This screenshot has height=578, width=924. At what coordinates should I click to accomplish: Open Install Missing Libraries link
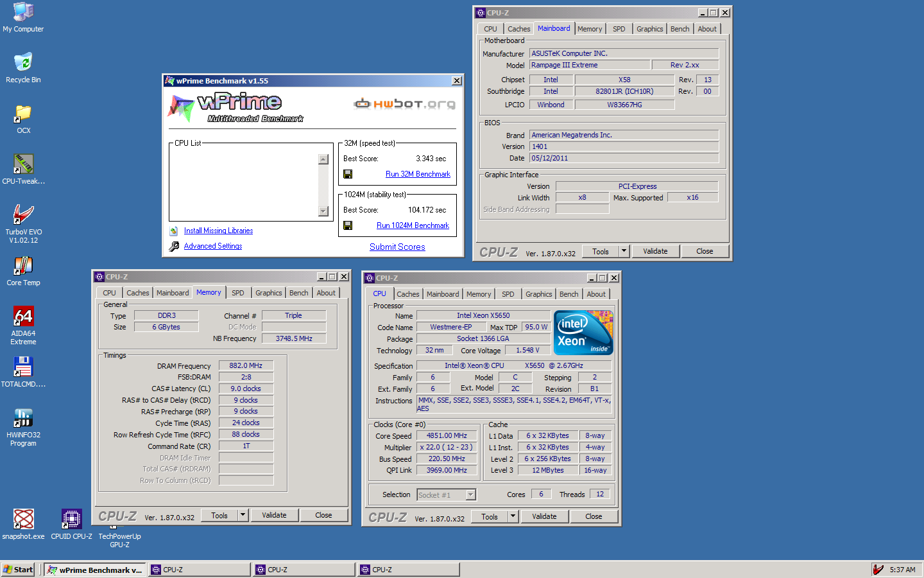click(x=218, y=231)
